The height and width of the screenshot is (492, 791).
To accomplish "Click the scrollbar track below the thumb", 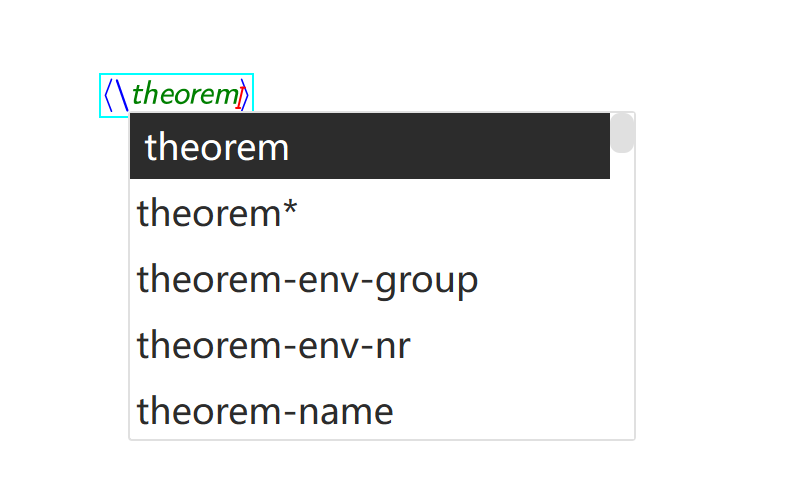I will tap(622, 300).
